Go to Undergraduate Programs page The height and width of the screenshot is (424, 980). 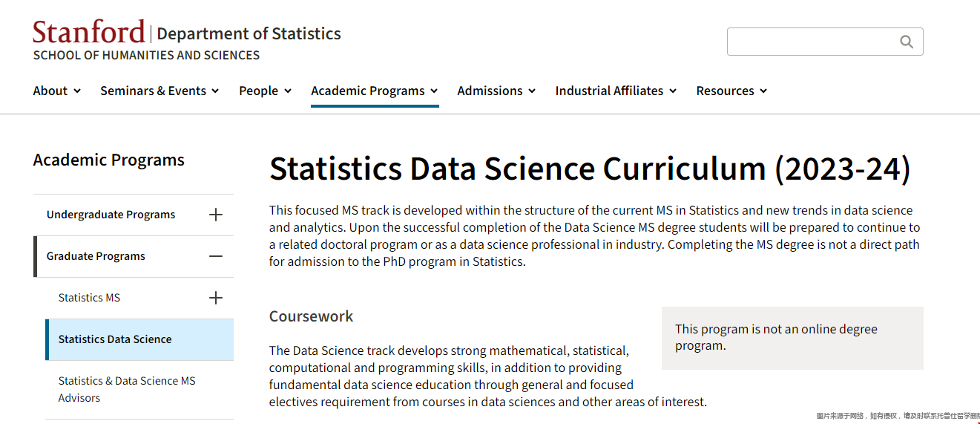point(111,215)
